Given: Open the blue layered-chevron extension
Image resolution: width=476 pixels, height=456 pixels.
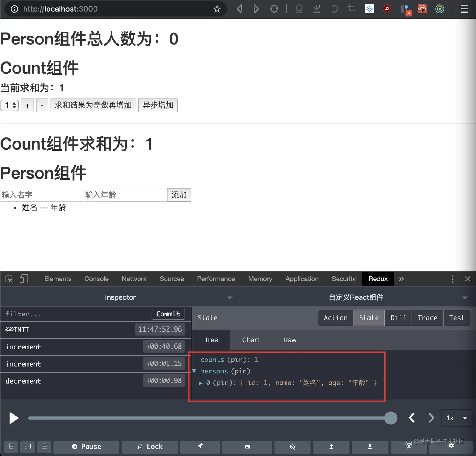Looking at the screenshot, I should click(x=369, y=9).
